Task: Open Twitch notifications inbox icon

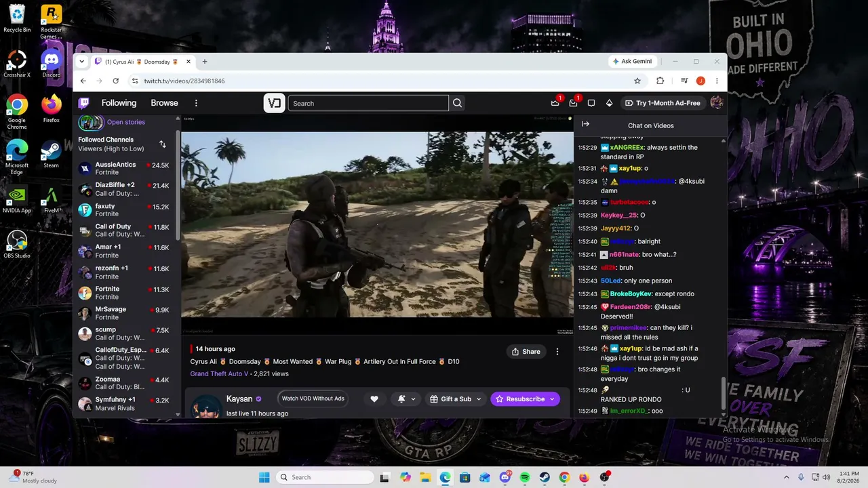Action: 573,103
